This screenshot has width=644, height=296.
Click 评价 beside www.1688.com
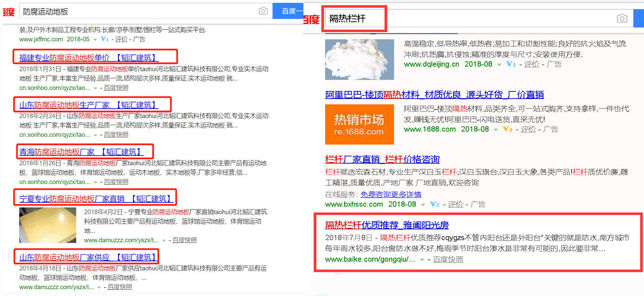pos(528,129)
